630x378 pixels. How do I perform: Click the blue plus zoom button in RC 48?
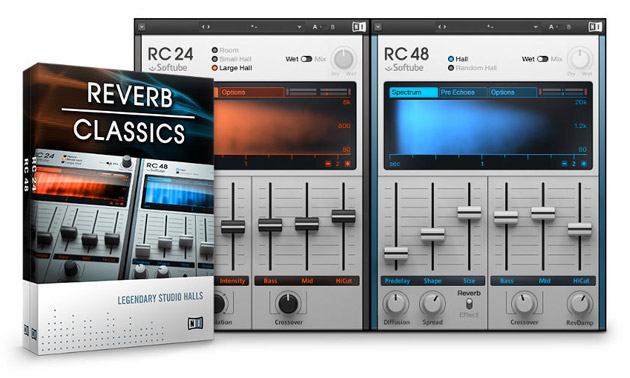584,164
